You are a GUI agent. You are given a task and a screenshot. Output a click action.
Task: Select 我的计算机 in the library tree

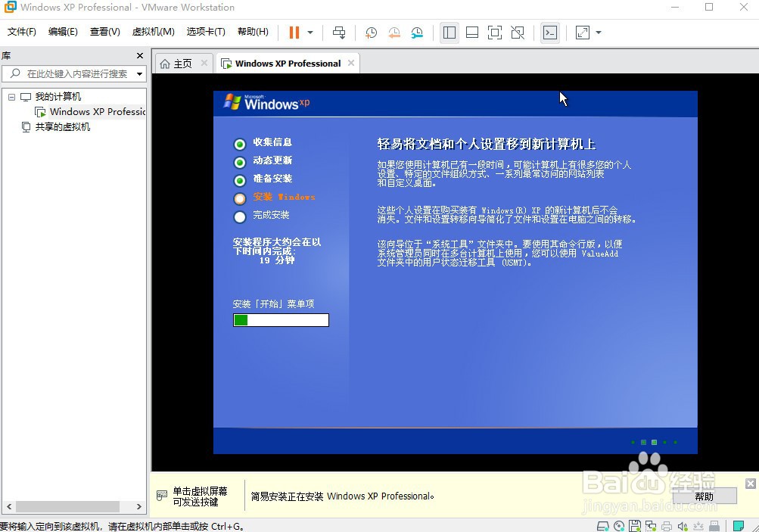58,96
